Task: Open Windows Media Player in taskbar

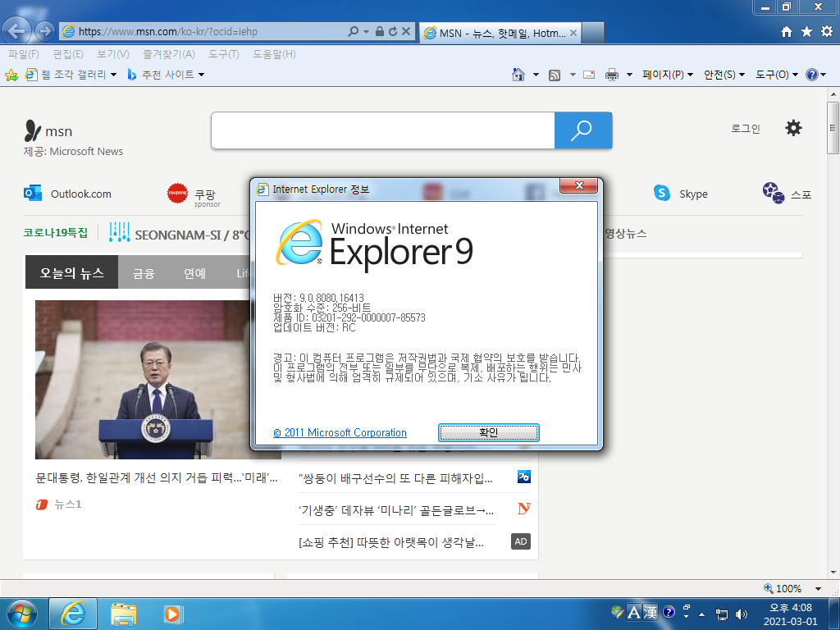Action: point(172,614)
